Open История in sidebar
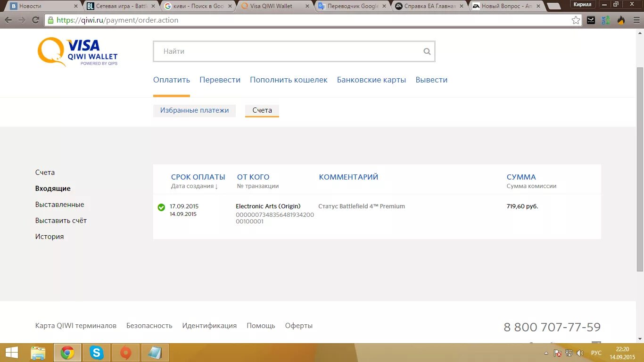Viewport: 644px width, 362px height. [x=49, y=237]
